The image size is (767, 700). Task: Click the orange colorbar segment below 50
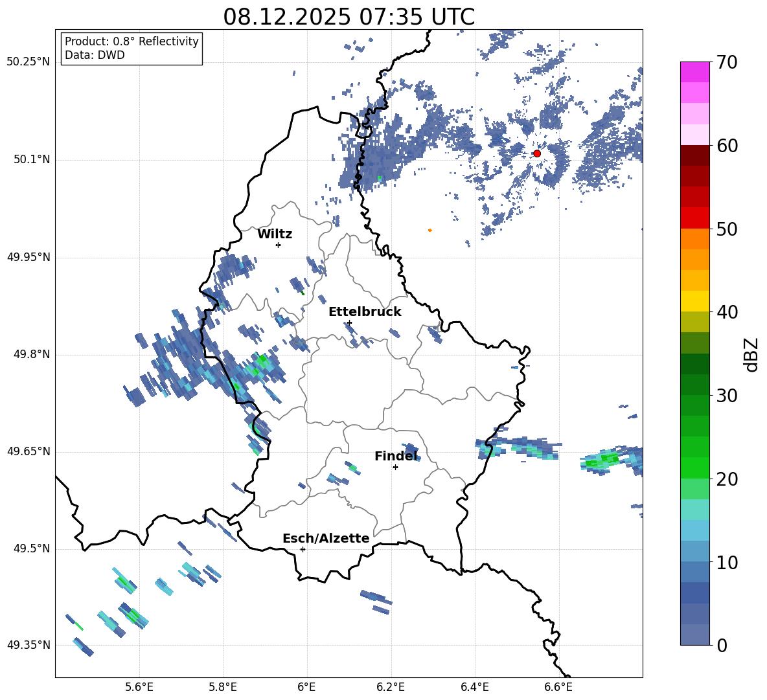pos(694,239)
